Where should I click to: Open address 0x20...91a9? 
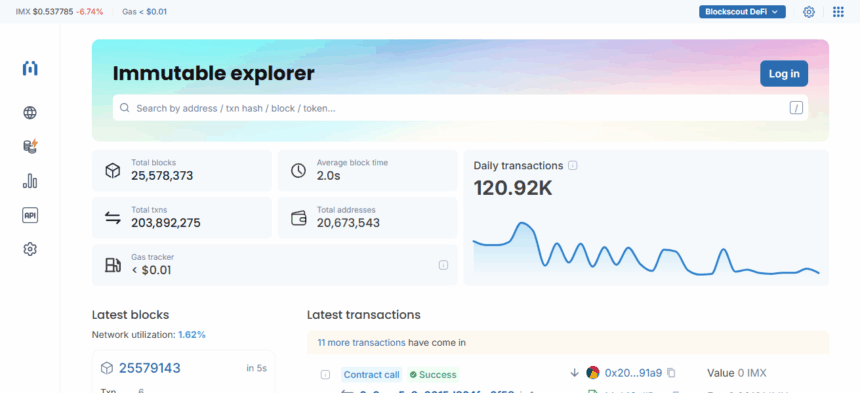633,373
